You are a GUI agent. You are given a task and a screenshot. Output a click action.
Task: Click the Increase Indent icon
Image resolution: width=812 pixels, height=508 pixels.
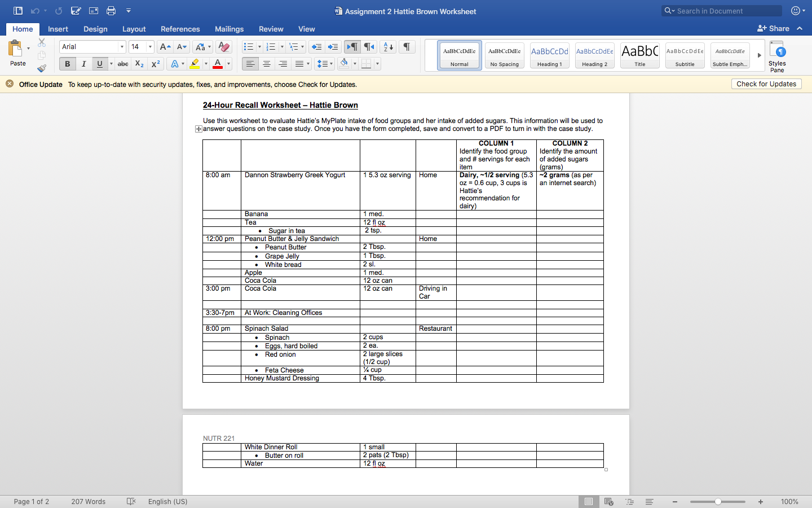[x=333, y=47]
